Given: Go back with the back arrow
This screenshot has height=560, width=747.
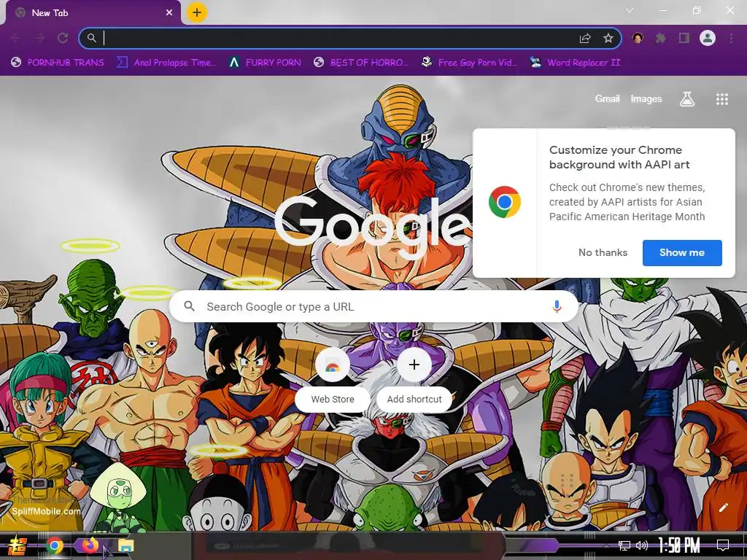Looking at the screenshot, I should [16, 38].
